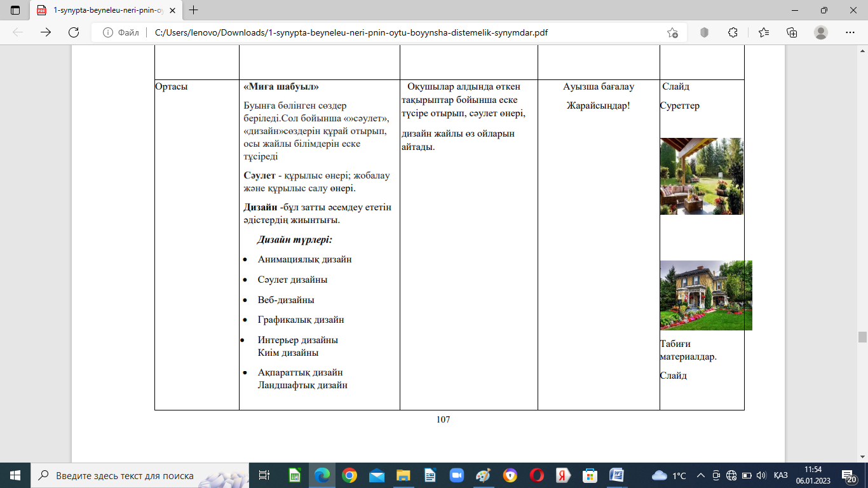This screenshot has width=868, height=488.
Task: Click 'Суреттер' text in last column
Action: pyautogui.click(x=680, y=105)
